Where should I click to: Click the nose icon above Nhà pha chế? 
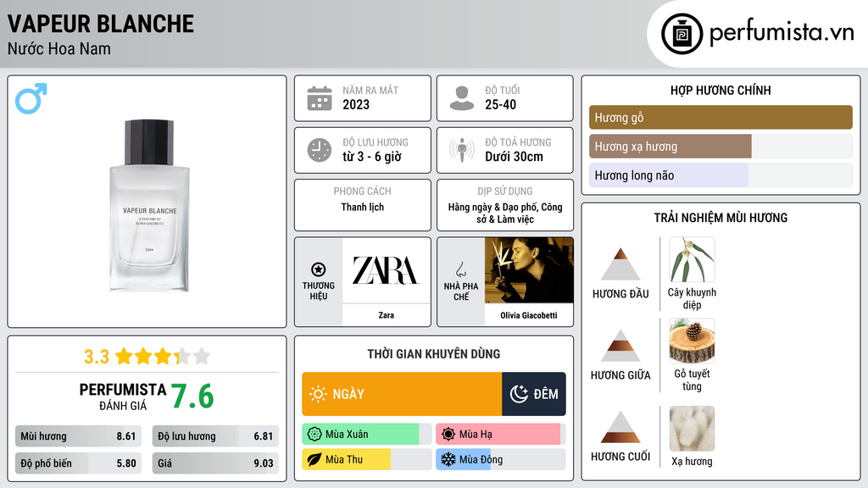point(460,269)
